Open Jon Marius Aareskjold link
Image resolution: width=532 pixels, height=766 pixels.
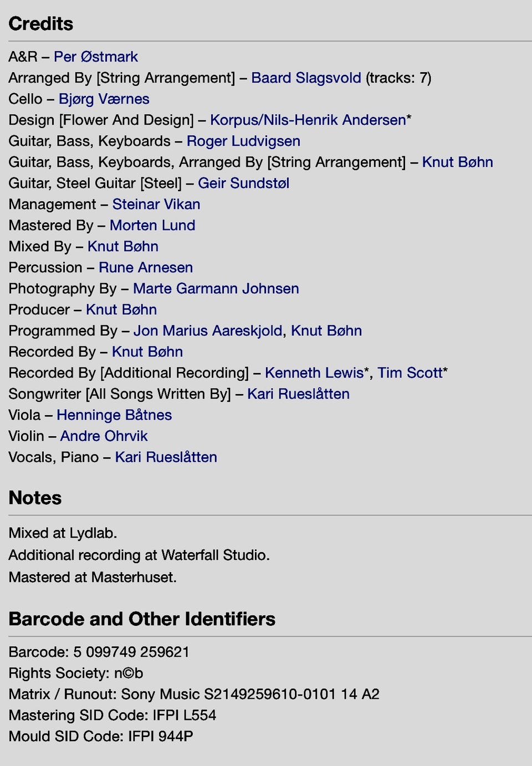pos(208,330)
